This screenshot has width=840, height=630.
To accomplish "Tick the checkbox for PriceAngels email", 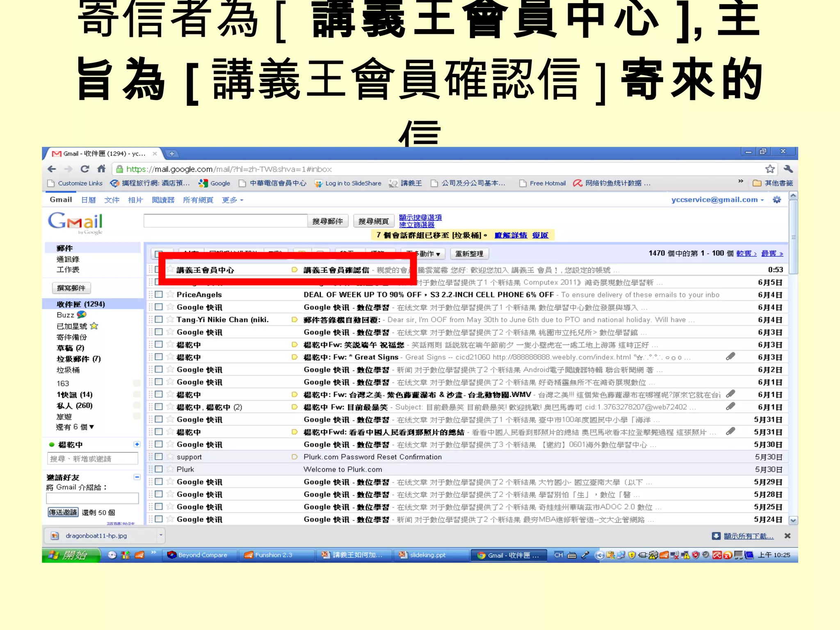I will (x=159, y=294).
